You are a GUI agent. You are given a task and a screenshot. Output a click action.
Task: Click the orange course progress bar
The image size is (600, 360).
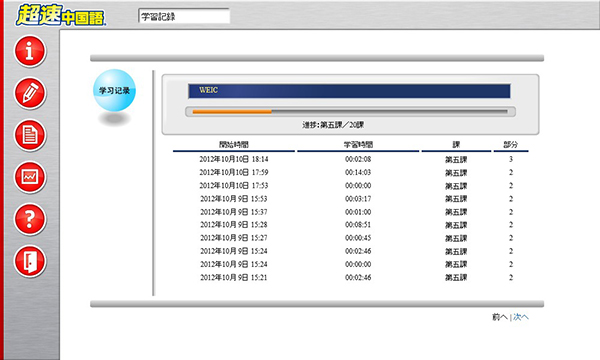point(350,112)
